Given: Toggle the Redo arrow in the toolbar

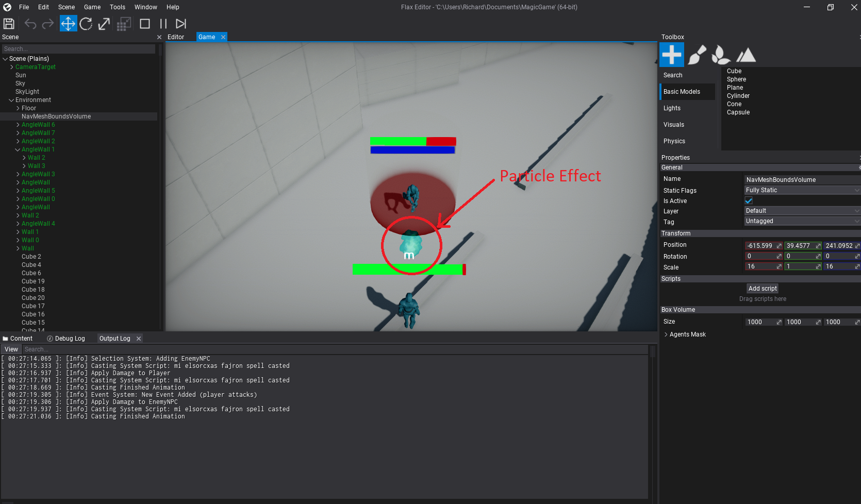Looking at the screenshot, I should pos(47,24).
